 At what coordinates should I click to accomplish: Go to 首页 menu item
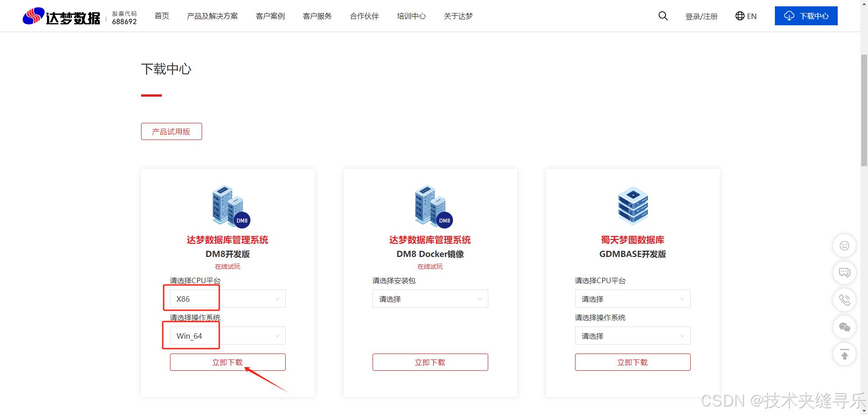[162, 16]
